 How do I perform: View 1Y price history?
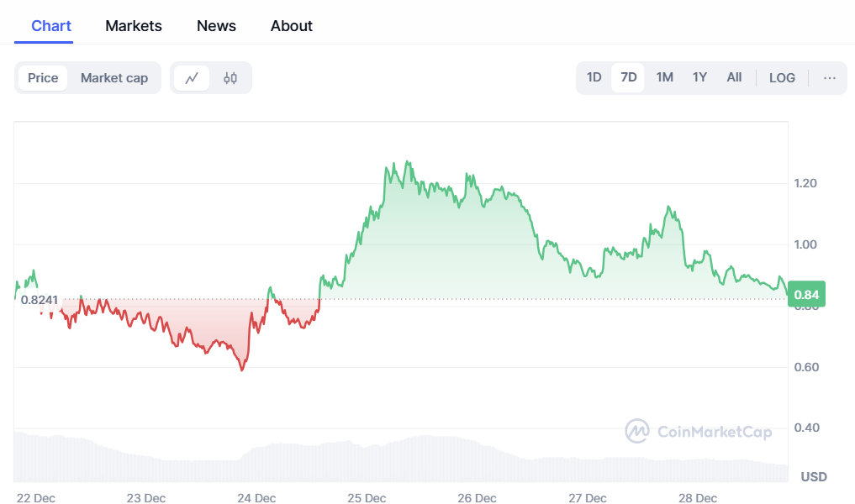[699, 77]
